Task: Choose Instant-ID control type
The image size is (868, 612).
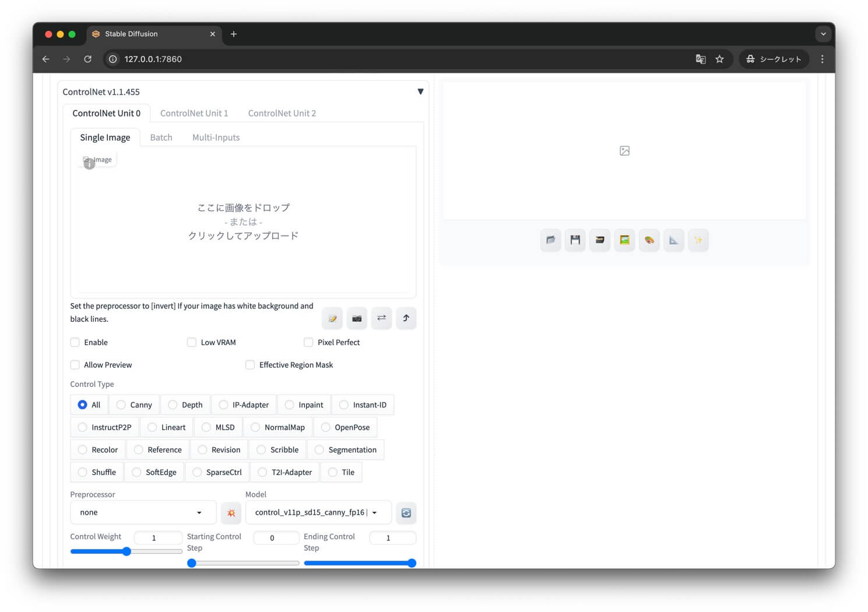Action: tap(363, 405)
